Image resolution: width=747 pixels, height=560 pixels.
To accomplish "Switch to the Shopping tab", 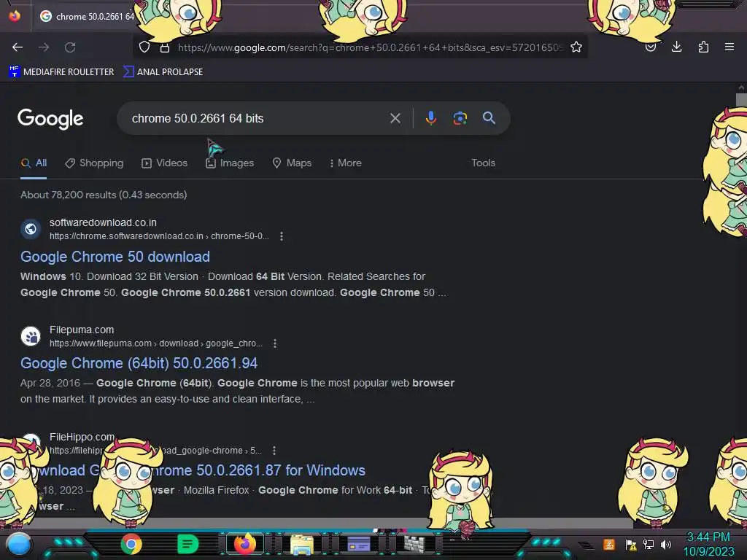I will [94, 163].
